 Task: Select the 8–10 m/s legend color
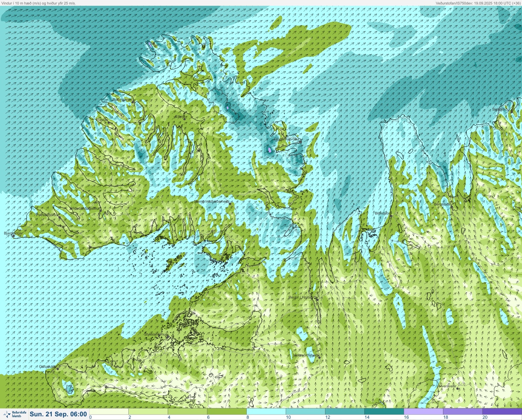(266, 411)
